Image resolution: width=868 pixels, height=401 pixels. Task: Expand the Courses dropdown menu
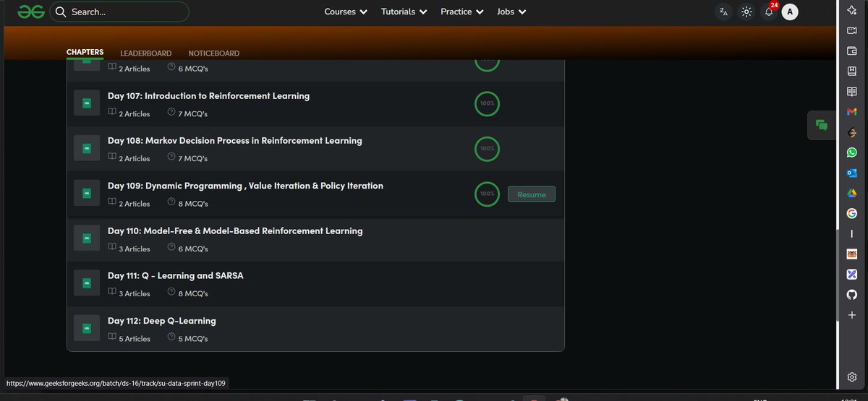tap(346, 12)
